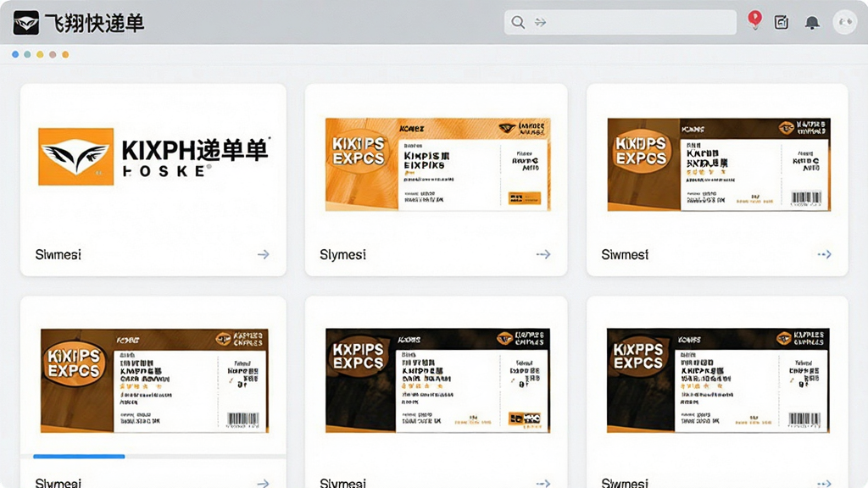Click the arrow next to Siwmest label
This screenshot has width=868, height=488.
[824, 254]
